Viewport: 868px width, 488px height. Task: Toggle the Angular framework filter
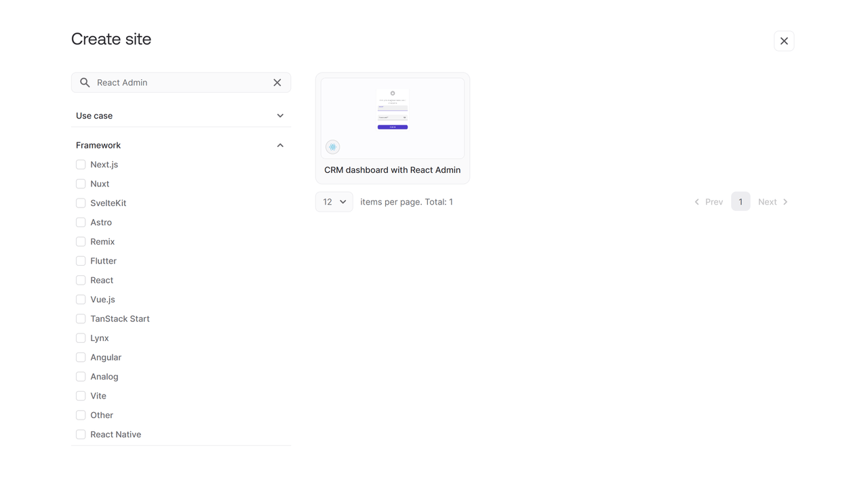[81, 358]
